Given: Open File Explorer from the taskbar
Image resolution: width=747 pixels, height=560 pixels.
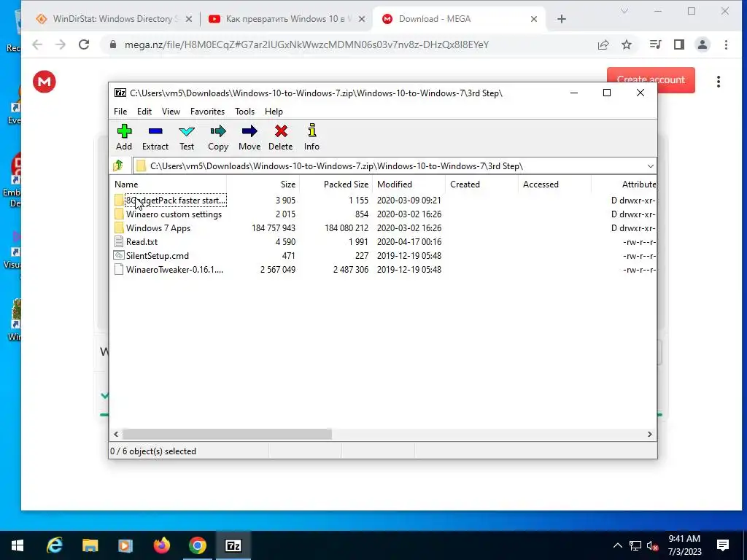Looking at the screenshot, I should 90,545.
